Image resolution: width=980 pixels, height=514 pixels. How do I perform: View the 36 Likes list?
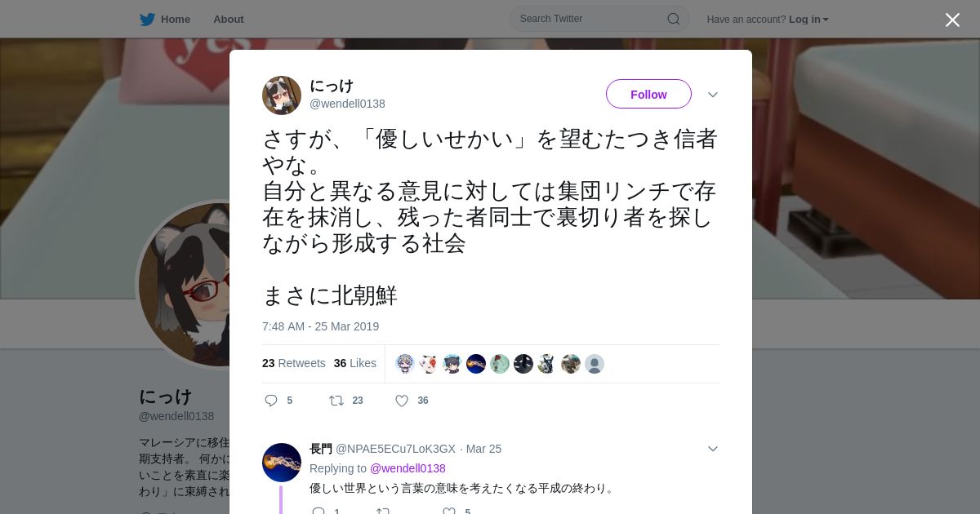(355, 363)
